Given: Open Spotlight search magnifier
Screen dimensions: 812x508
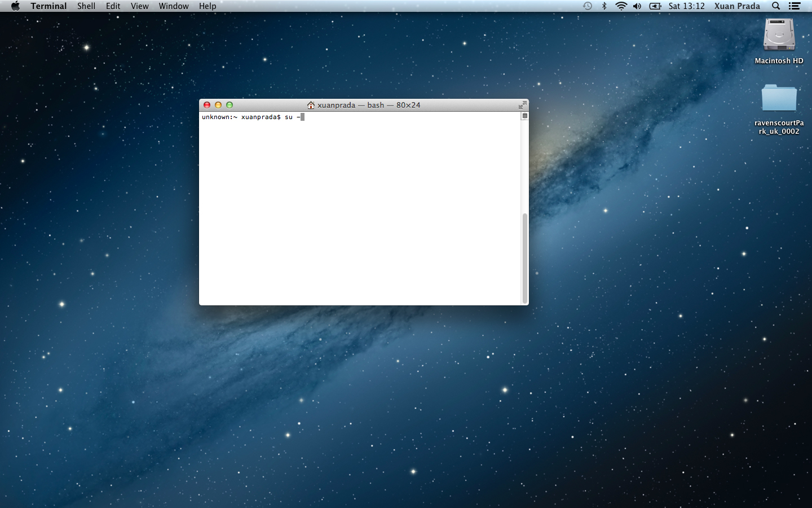Looking at the screenshot, I should [776, 6].
